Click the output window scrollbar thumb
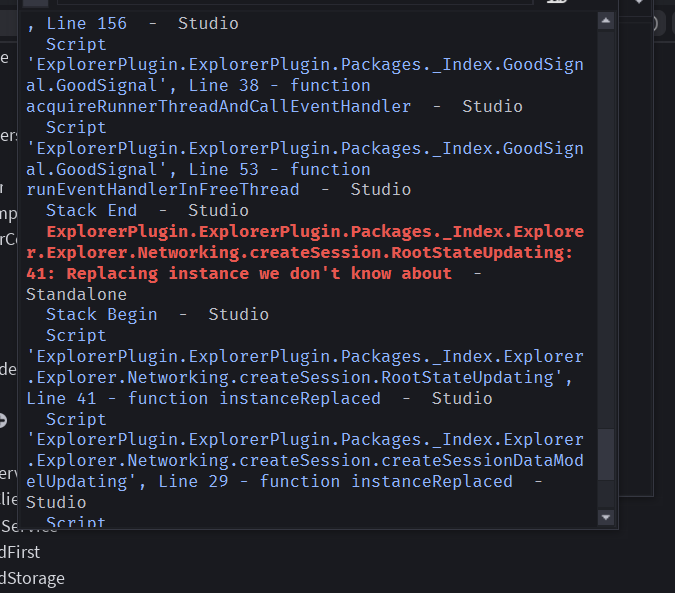675x593 pixels. (606, 454)
